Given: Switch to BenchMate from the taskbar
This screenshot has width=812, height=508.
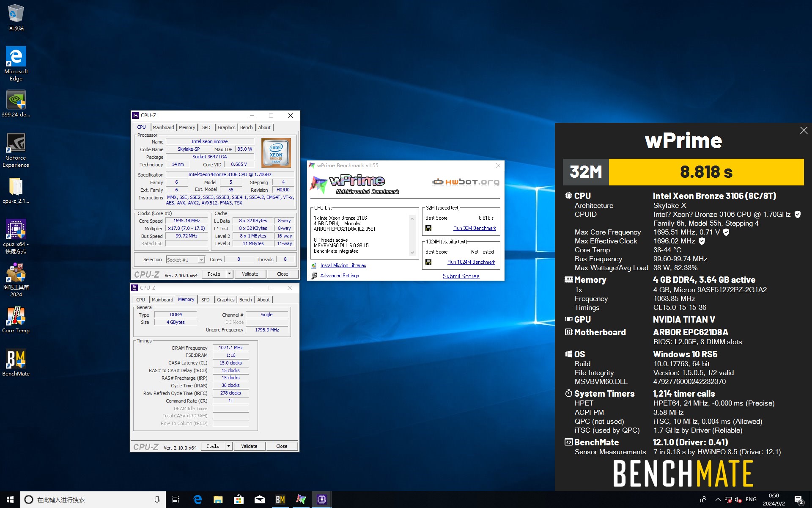Looking at the screenshot, I should (280, 500).
